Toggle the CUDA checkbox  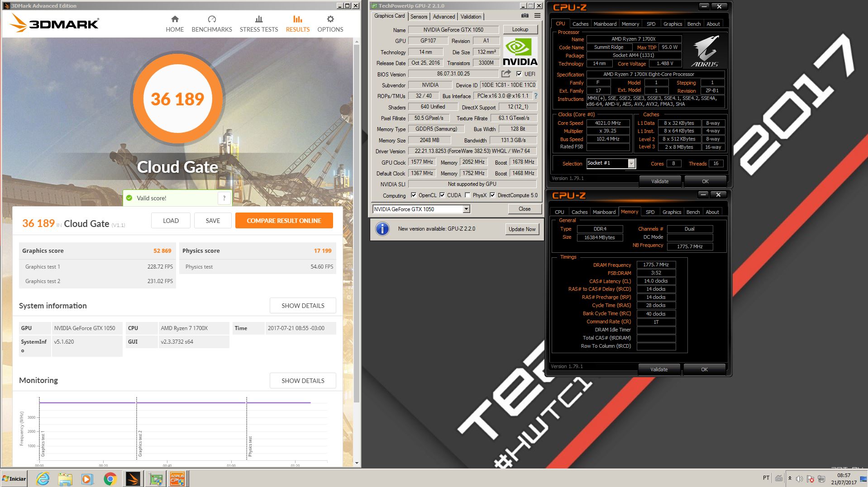442,195
